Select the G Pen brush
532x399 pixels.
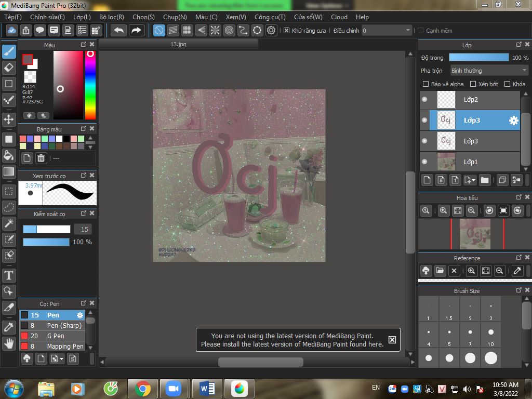click(x=52, y=336)
